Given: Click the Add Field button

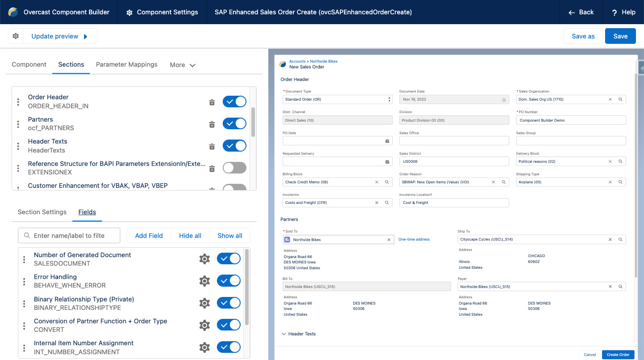Looking at the screenshot, I should point(149,236).
